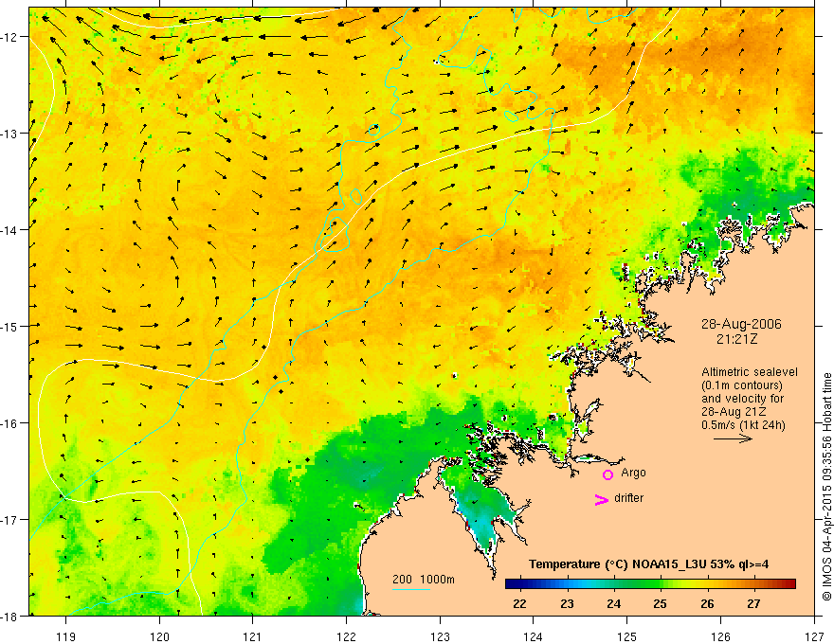This screenshot has height=644, width=834.
Task: Click the 'Argo' legend label
Action: pyautogui.click(x=633, y=473)
